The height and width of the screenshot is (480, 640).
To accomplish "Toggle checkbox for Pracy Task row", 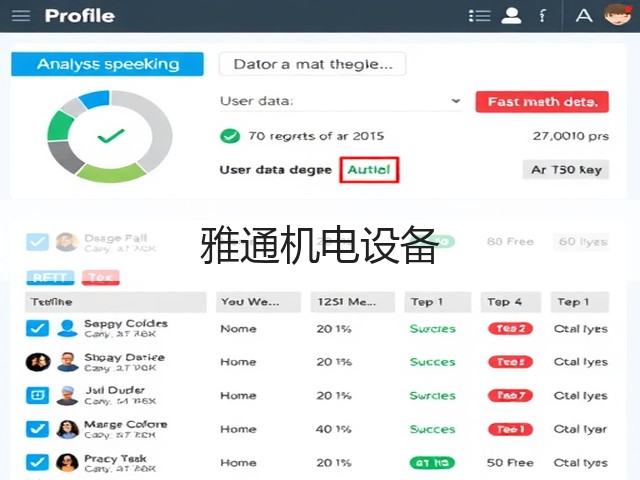I will click(38, 462).
